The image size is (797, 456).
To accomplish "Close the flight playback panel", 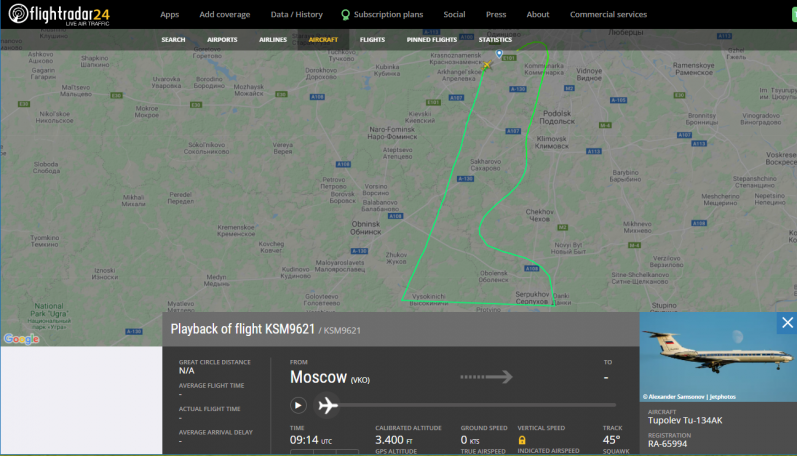I will 787,322.
